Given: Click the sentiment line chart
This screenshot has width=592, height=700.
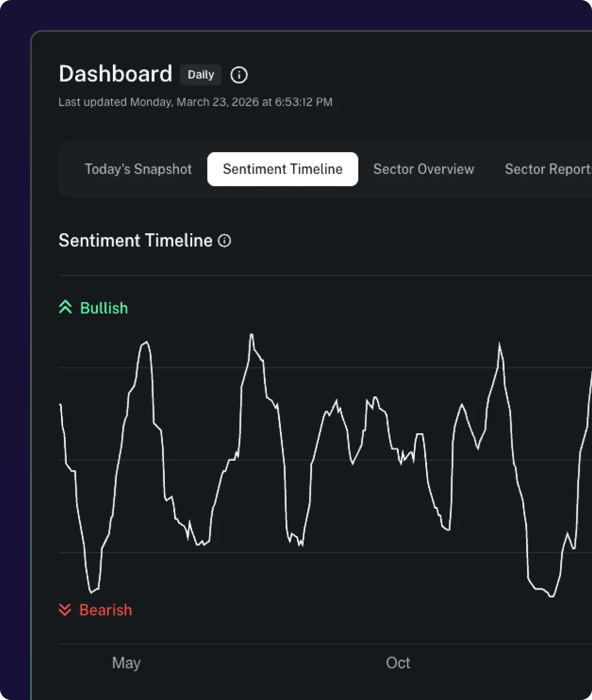Looking at the screenshot, I should tap(325, 465).
